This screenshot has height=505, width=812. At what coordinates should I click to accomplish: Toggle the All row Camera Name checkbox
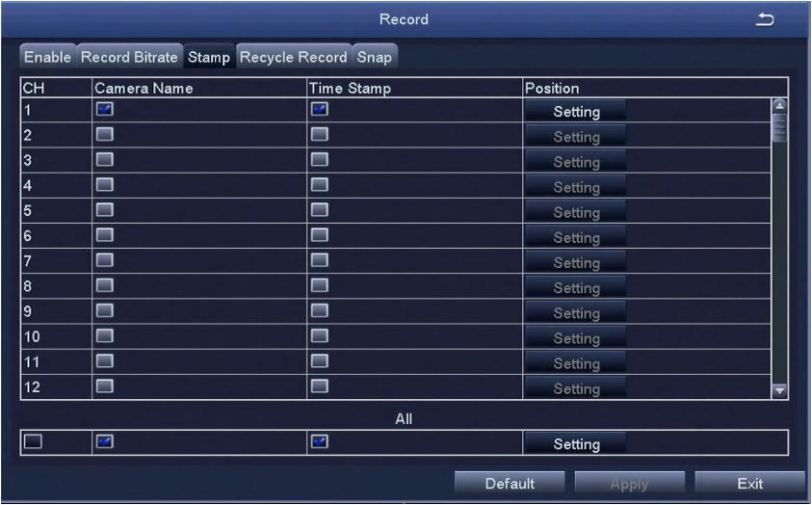click(104, 442)
